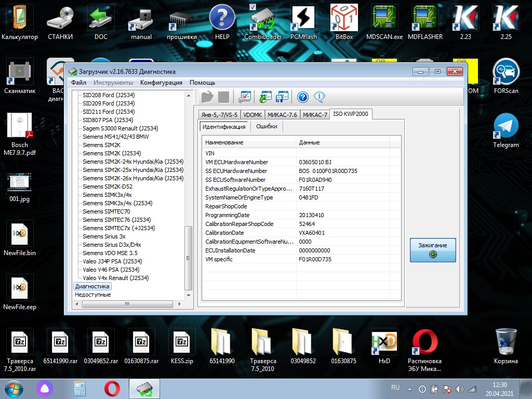Switch to the МИКАС-7.6 tab
Screen dimensions: 532x399
(282, 115)
